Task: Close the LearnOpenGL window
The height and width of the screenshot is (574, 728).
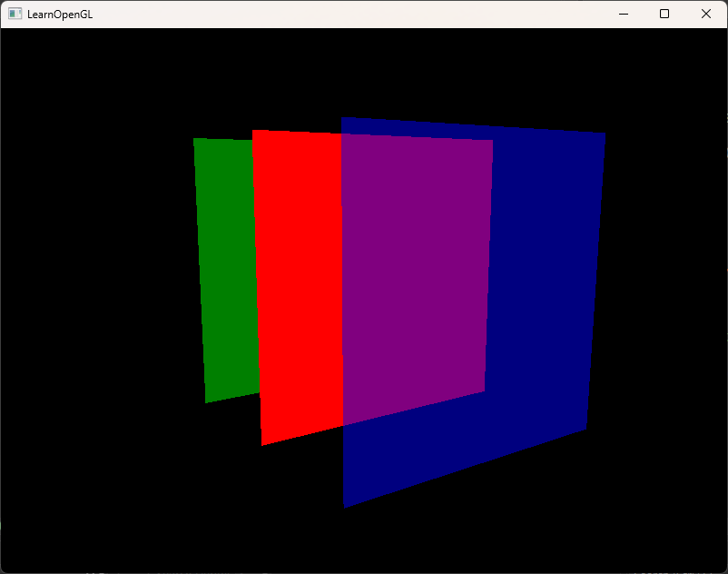Action: (706, 14)
